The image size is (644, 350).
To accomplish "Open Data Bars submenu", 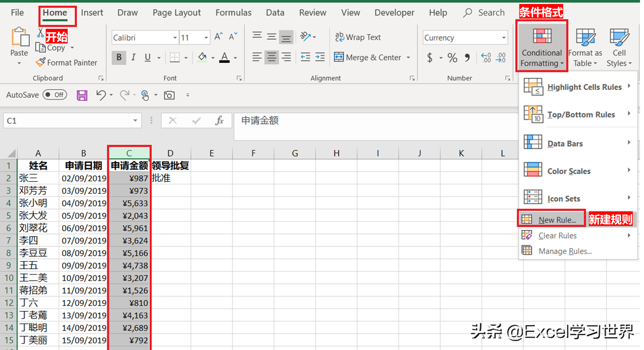I will click(x=578, y=143).
